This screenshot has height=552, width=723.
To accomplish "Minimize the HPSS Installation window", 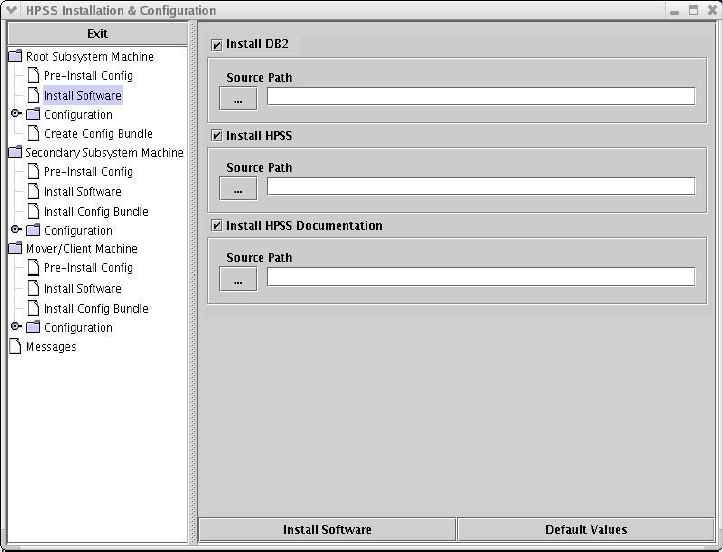I will click(675, 11).
